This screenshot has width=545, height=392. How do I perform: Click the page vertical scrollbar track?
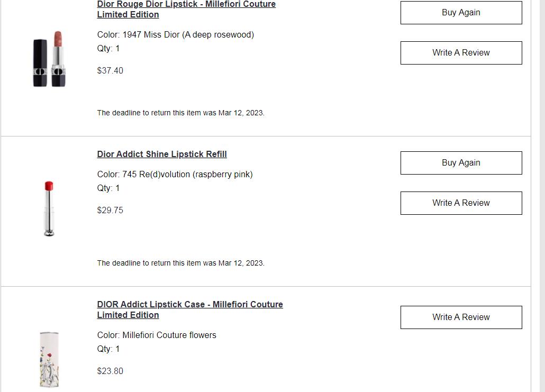pyautogui.click(x=542, y=196)
